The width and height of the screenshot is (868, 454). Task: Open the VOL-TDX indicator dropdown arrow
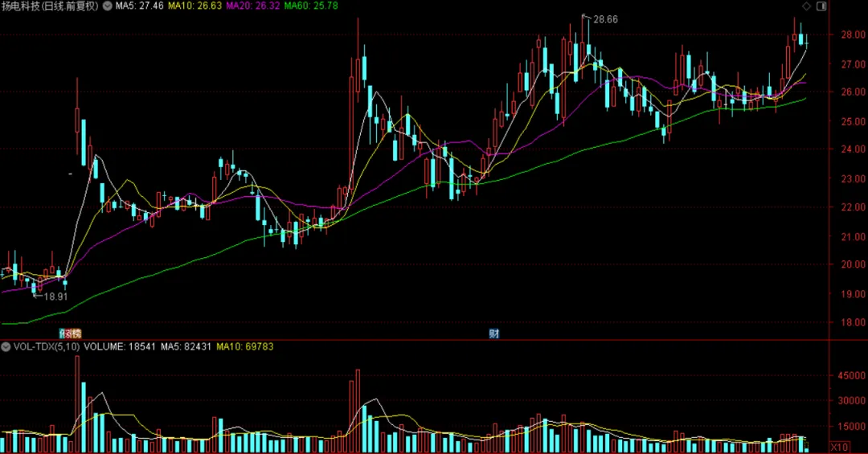[x=6, y=347]
